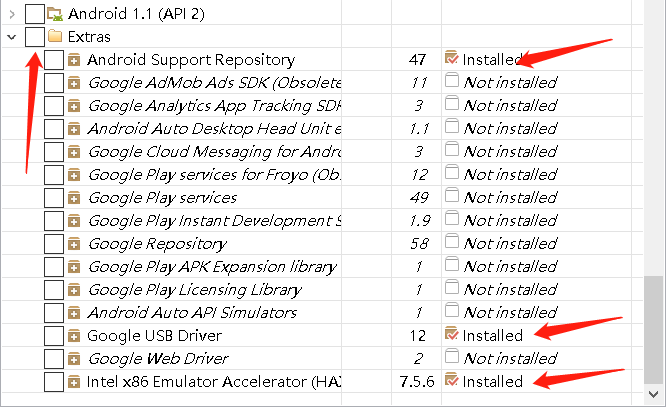The image size is (666, 407).
Task: Expand the Android 1.1 (API 2) node
Action: [12, 14]
